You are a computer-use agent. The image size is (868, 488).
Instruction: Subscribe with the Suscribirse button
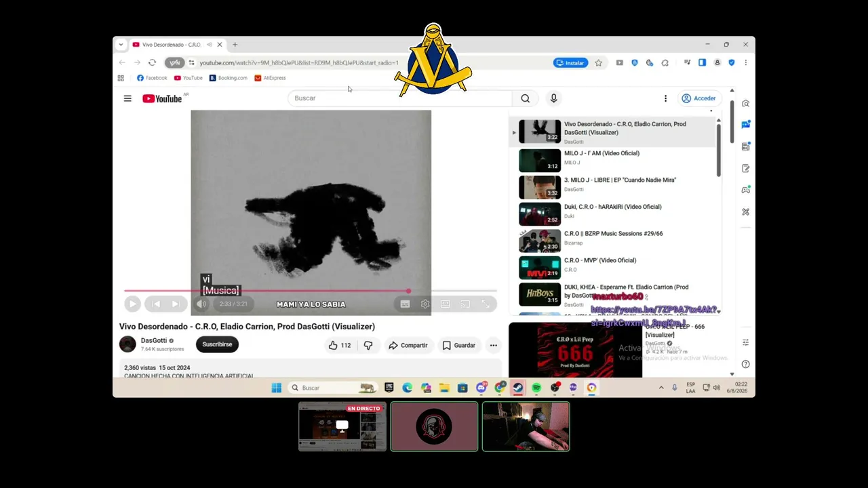point(217,344)
